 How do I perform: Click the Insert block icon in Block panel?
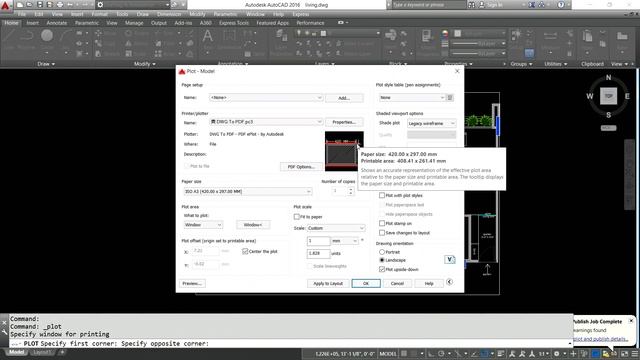click(x=391, y=35)
